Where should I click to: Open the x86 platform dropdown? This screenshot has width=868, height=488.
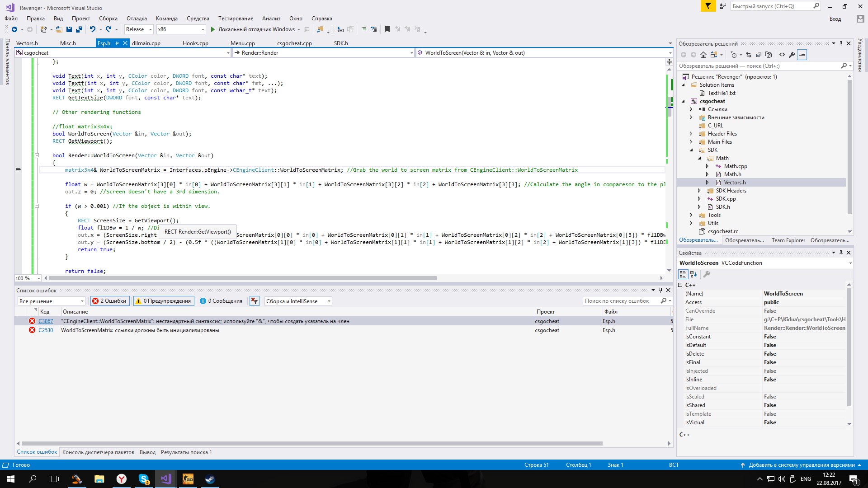[181, 29]
